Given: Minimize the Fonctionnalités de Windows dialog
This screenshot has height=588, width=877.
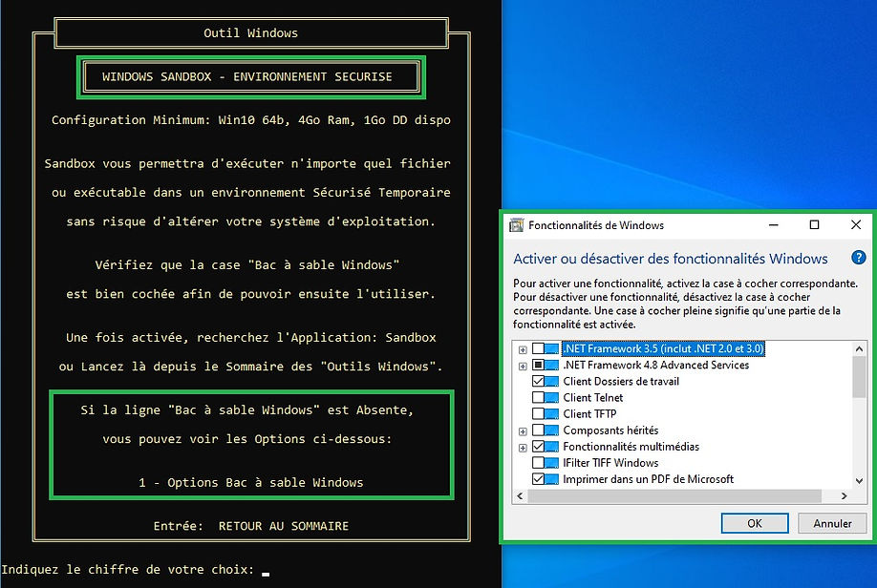Looking at the screenshot, I should (774, 224).
